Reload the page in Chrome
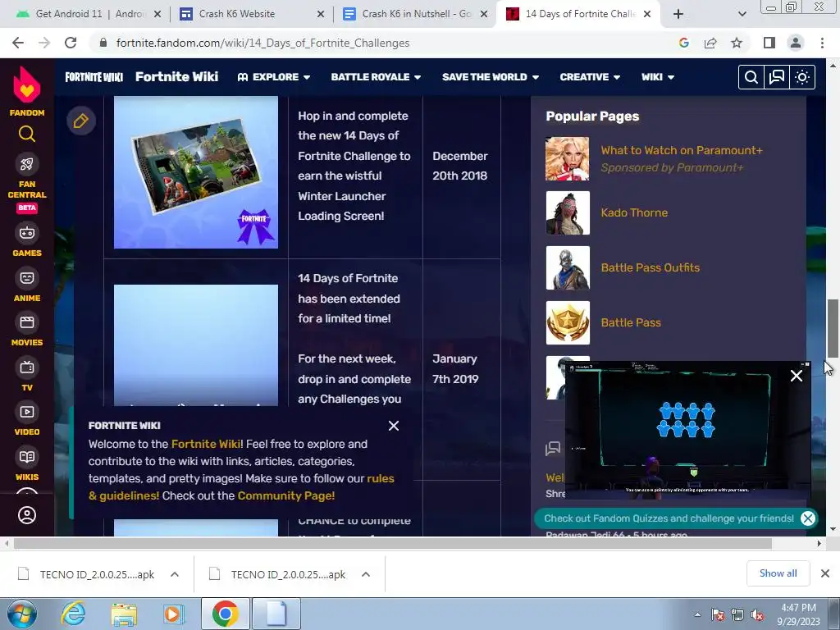This screenshot has width=840, height=630. pos(71,43)
